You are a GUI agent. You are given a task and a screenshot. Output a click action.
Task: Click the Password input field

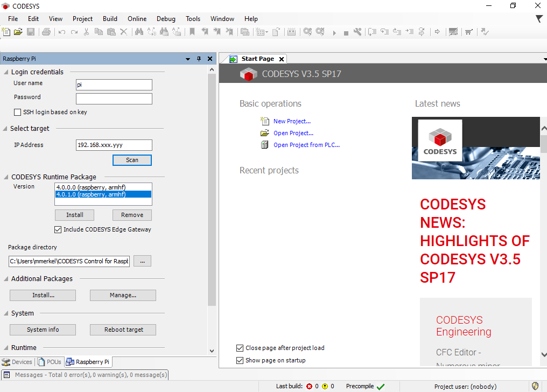[x=114, y=99]
